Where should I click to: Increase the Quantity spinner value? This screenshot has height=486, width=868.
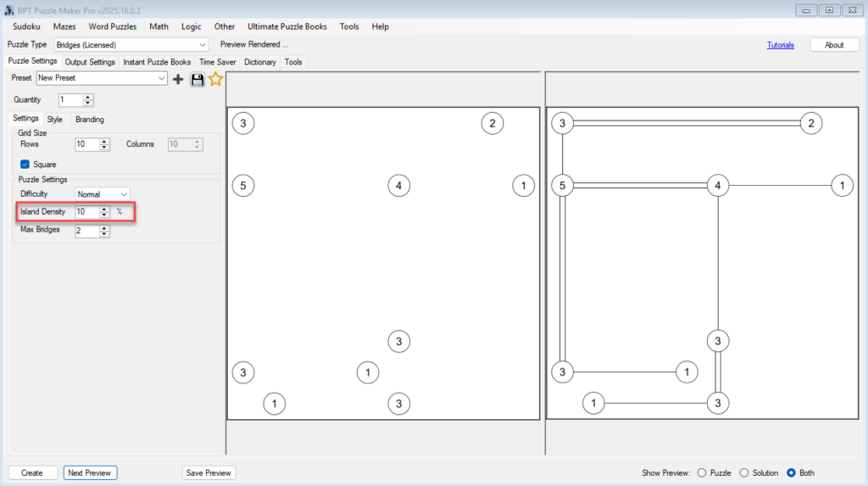pos(88,97)
